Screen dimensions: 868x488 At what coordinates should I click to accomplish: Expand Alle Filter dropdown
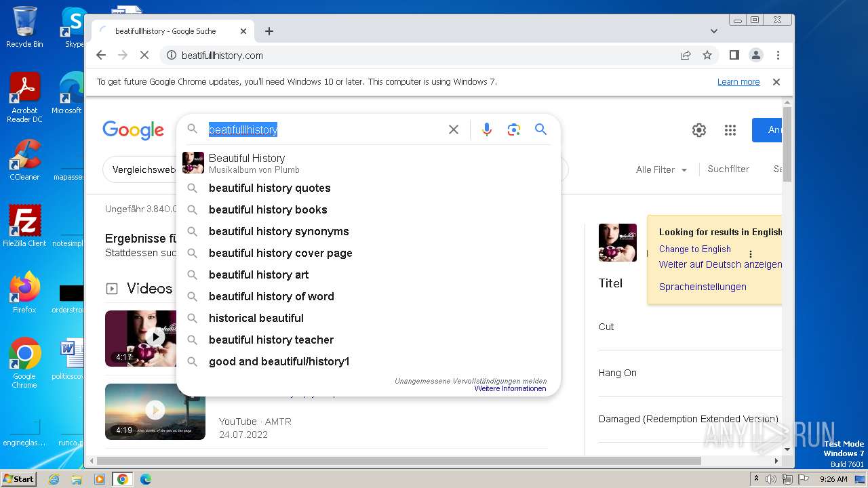click(661, 170)
